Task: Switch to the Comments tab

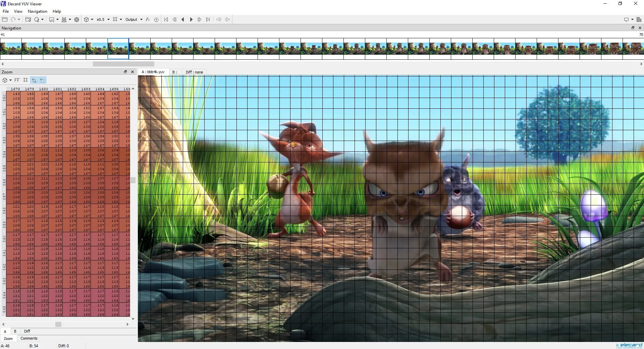Action: [29, 338]
